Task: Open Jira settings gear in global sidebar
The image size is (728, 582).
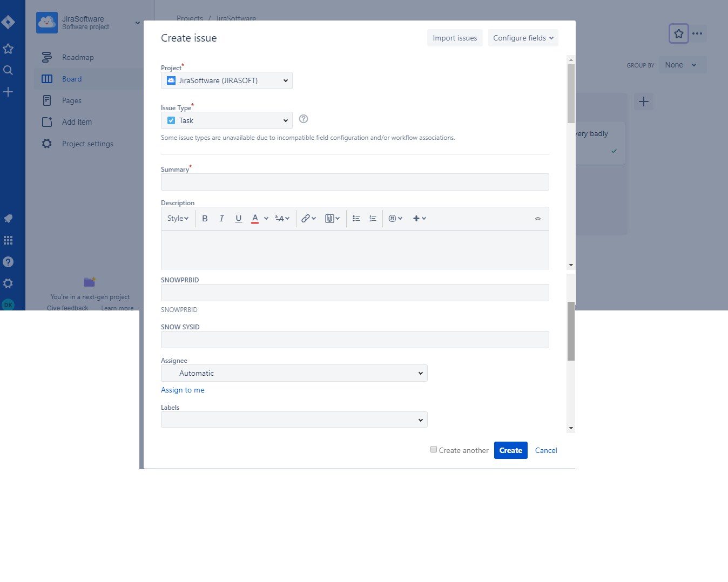Action: 8,283
